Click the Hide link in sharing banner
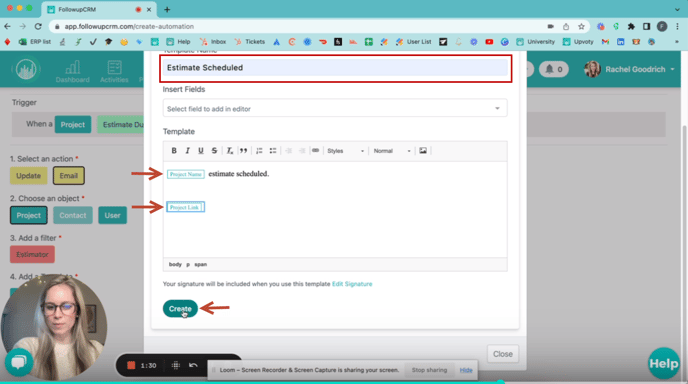688x384 pixels. click(x=466, y=370)
